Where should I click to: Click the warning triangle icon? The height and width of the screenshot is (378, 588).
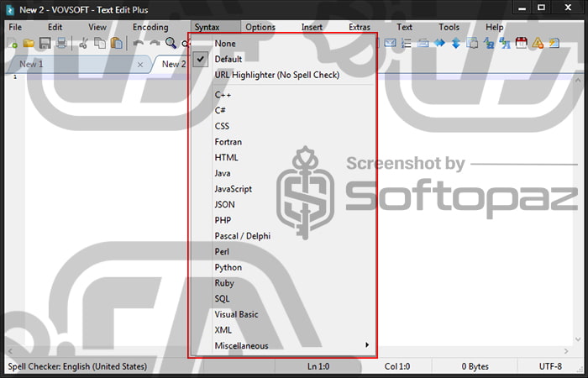coord(538,43)
